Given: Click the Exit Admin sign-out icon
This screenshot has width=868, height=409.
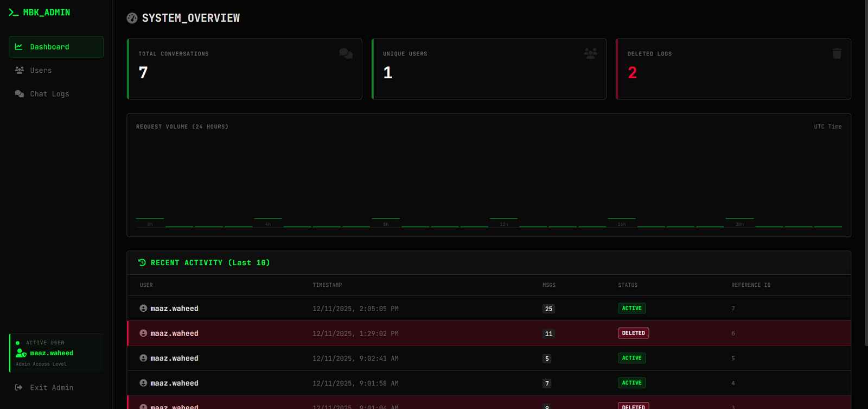Looking at the screenshot, I should [x=18, y=387].
